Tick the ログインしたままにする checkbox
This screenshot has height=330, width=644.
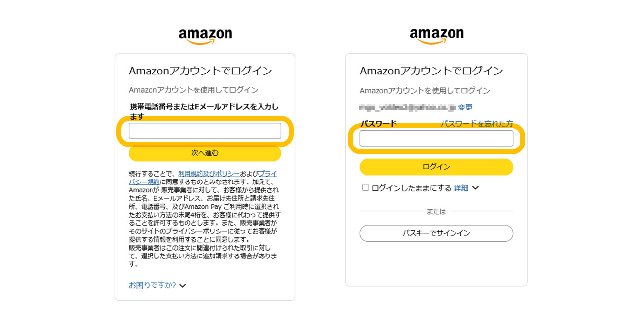coord(366,187)
